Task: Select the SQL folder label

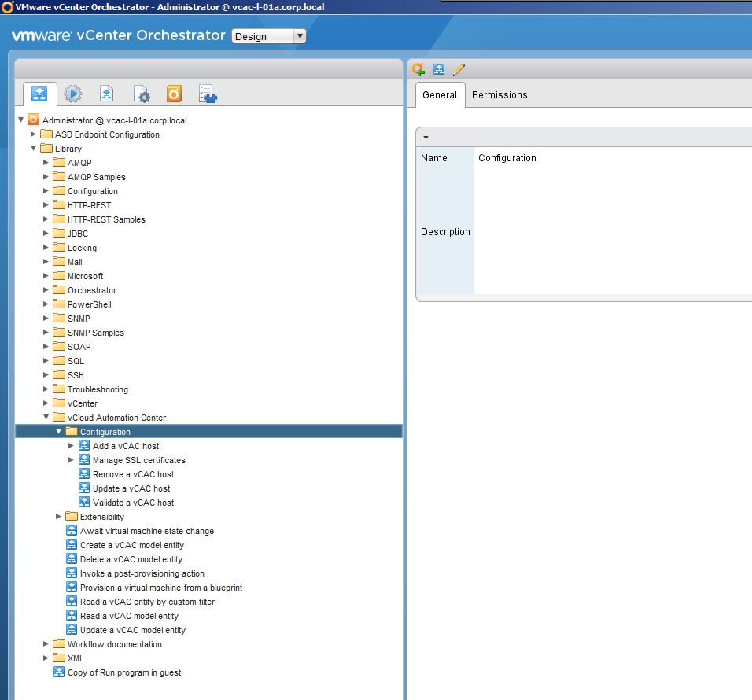Action: click(x=76, y=360)
